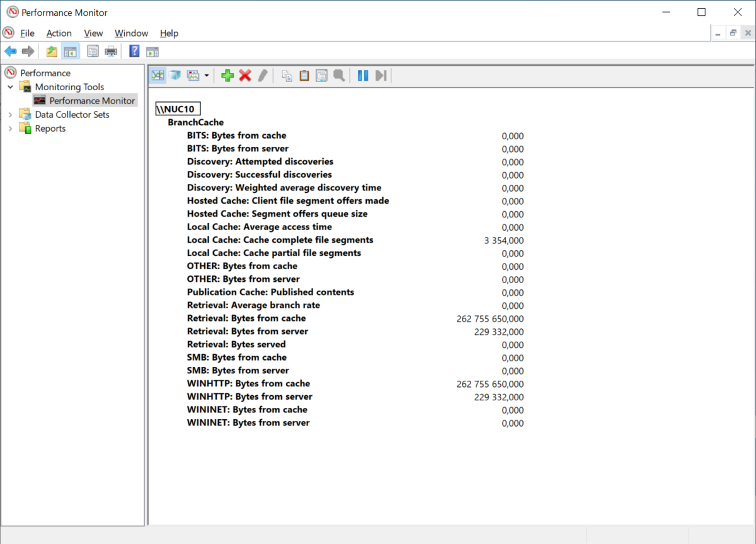Click View Current Activity graph icon
The width and height of the screenshot is (756, 544).
coord(157,76)
